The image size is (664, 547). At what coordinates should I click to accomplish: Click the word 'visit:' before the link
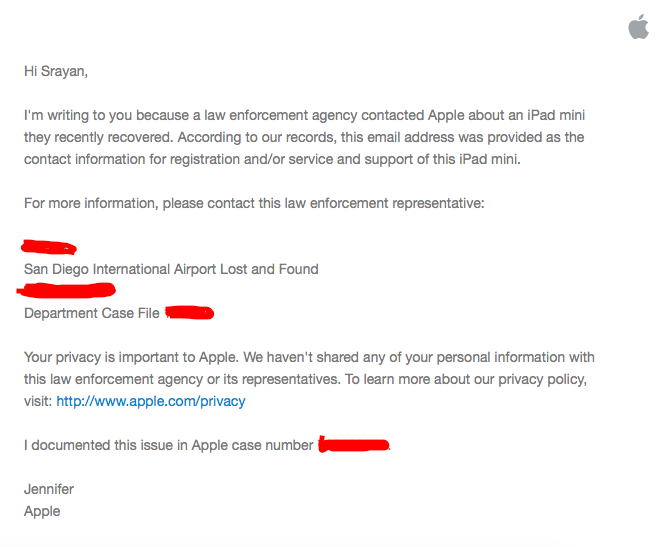[x=38, y=401]
